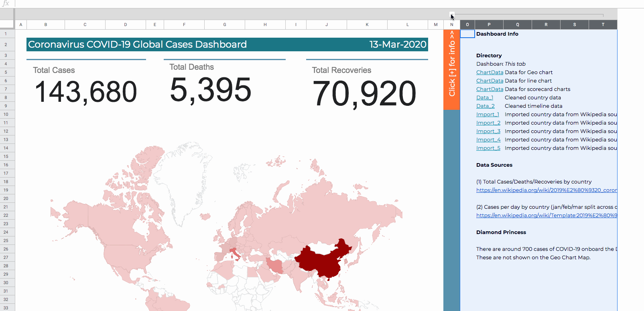The width and height of the screenshot is (644, 311).
Task: Open the ChartData link for Geo chart
Action: coord(490,73)
